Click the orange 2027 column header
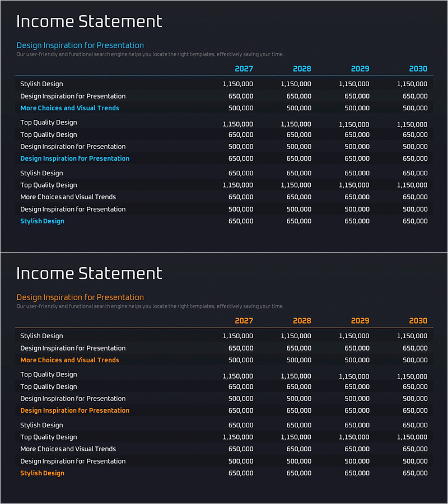The width and height of the screenshot is (448, 504). (244, 321)
